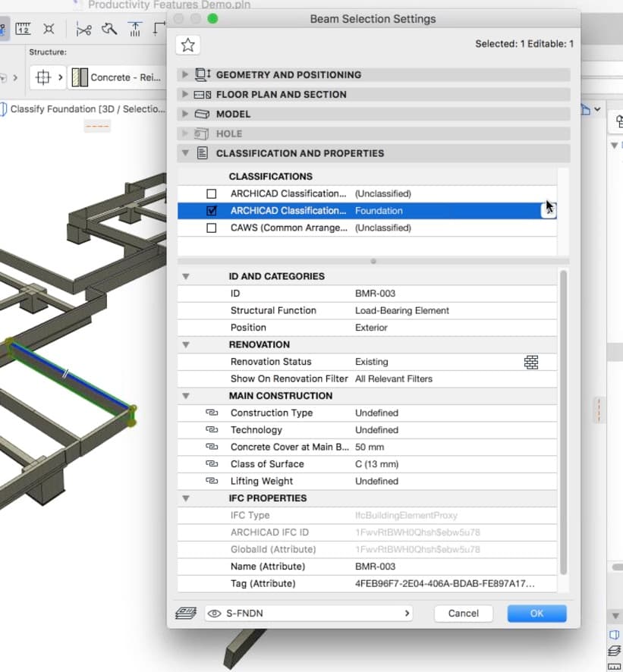Click the Classification and Properties document icon

coord(203,153)
